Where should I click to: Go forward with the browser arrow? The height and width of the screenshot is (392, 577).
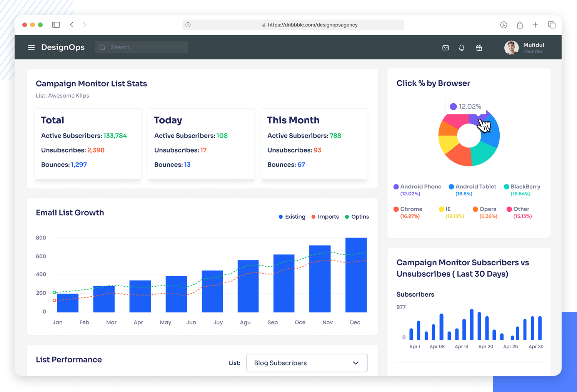point(85,25)
